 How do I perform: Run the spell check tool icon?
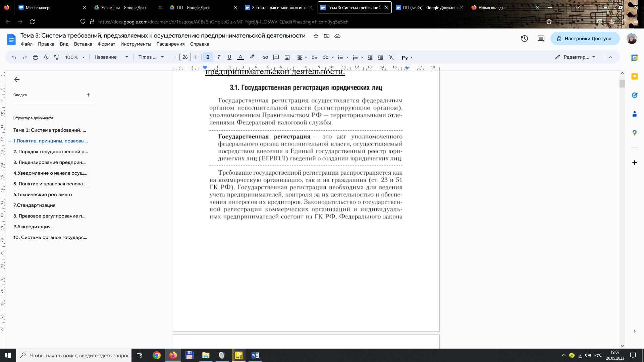pyautogui.click(x=46, y=57)
